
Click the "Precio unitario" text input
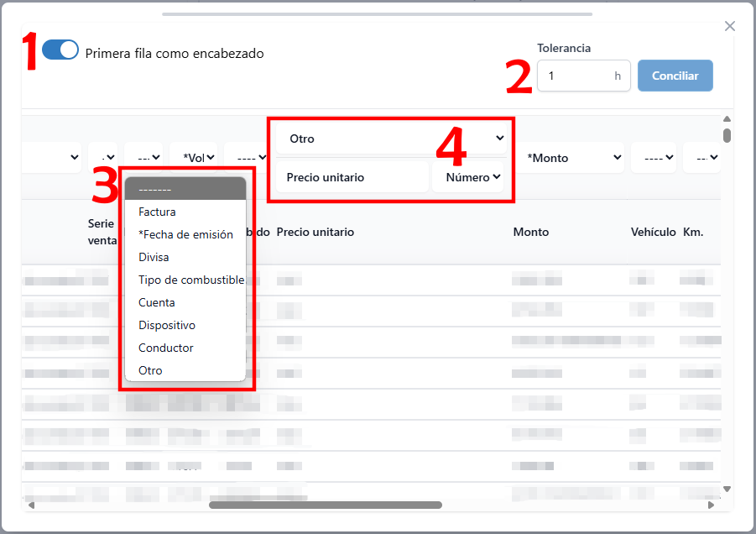click(352, 176)
